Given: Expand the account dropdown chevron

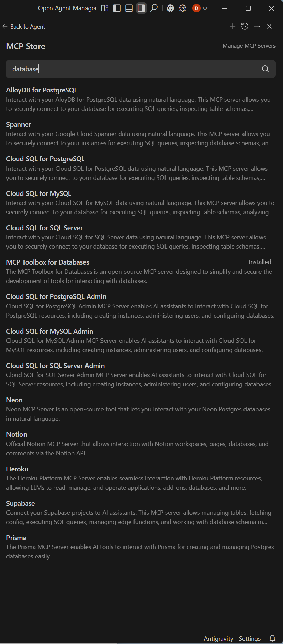Looking at the screenshot, I should [205, 8].
